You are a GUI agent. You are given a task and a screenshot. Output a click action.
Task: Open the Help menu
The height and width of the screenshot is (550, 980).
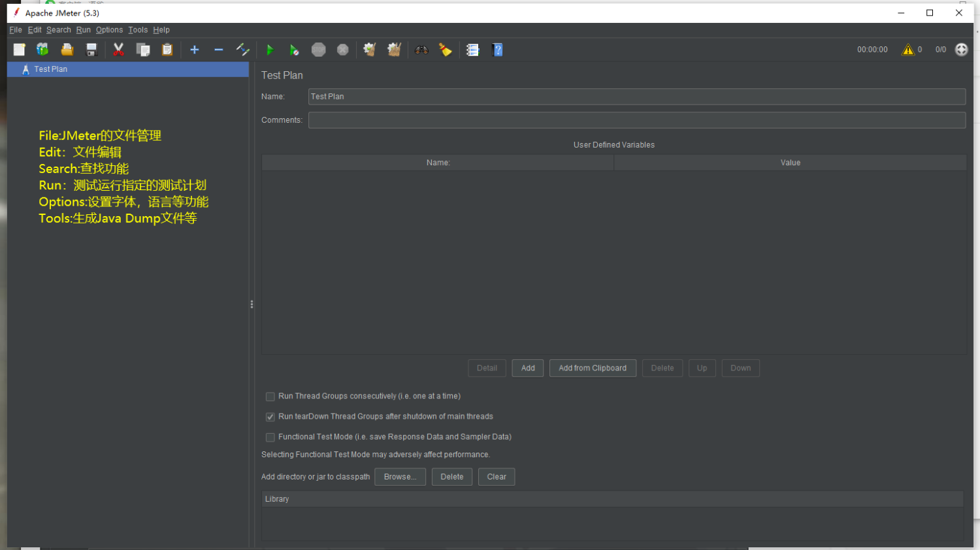161,30
